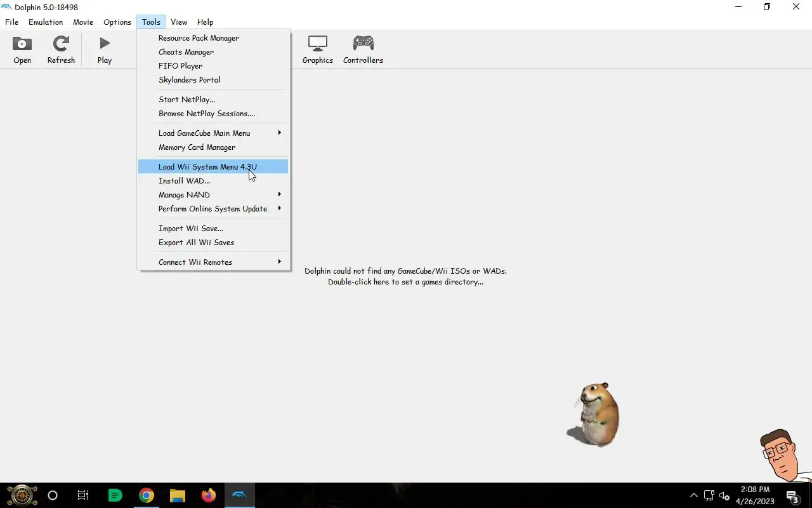Open the Controllers settings icon
The height and width of the screenshot is (508, 812).
pyautogui.click(x=363, y=50)
